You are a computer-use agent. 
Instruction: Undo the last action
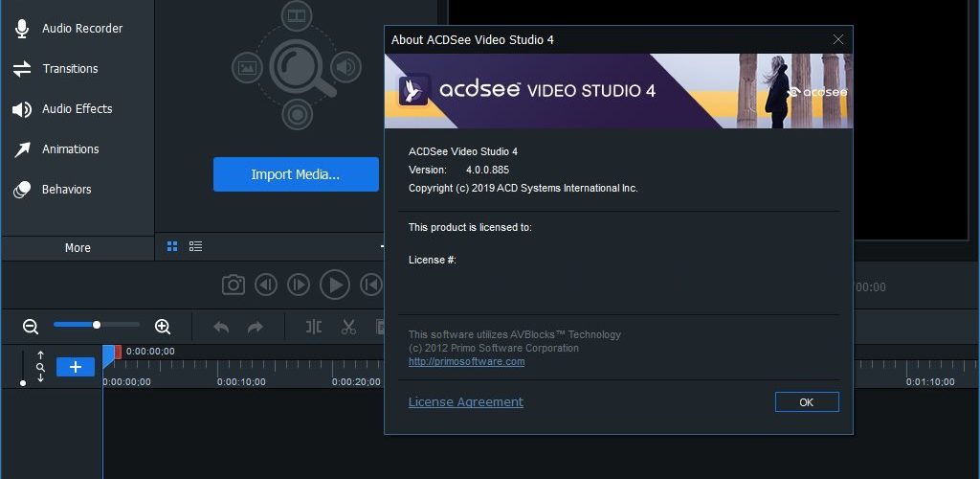(221, 327)
